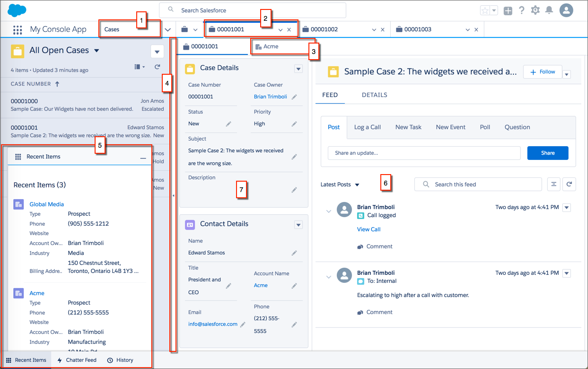Open the View Call link
588x369 pixels.
pos(369,229)
